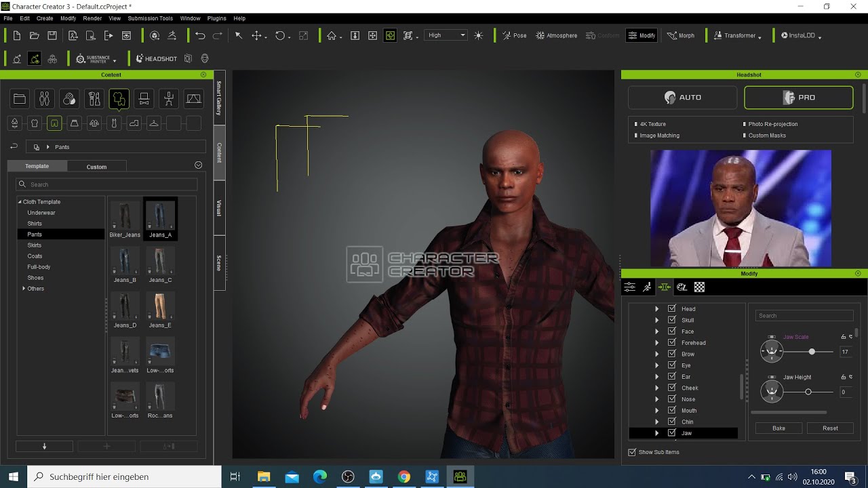868x488 pixels.
Task: Uncheck the Head morph category checkbox
Action: [x=672, y=308]
